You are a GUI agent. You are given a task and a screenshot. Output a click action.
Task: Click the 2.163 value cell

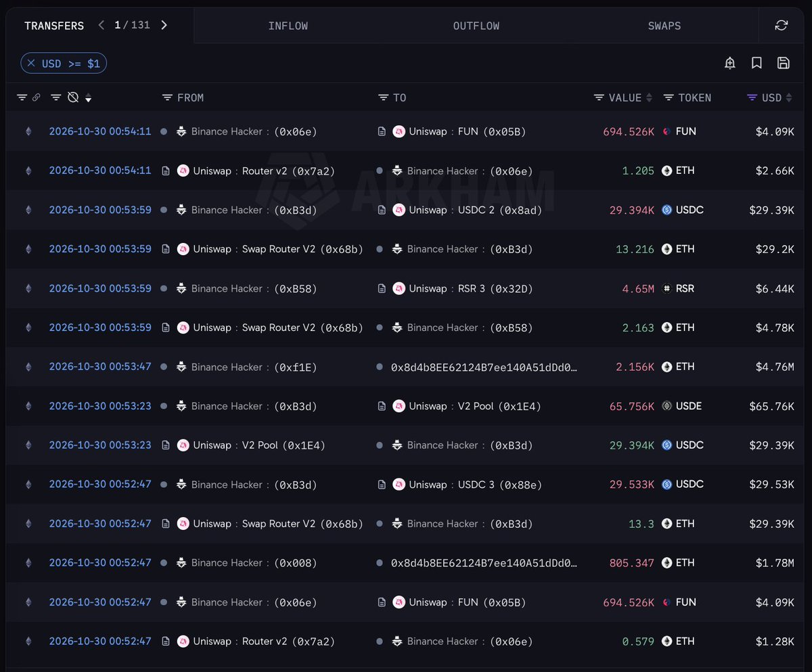click(x=638, y=328)
